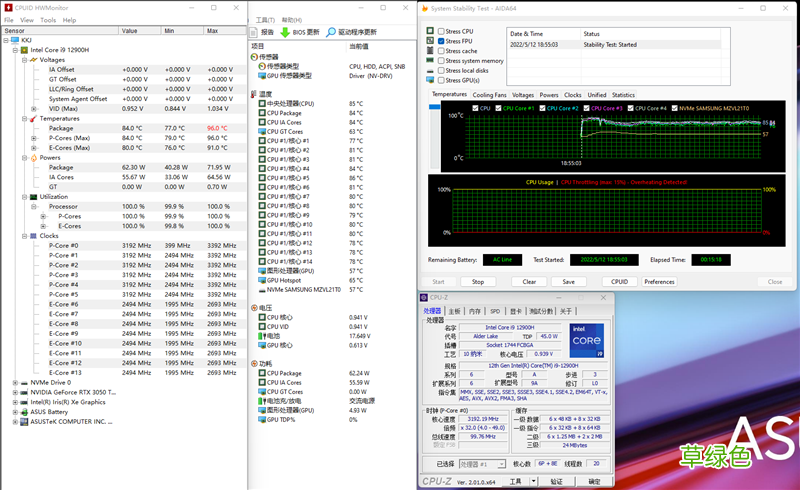Switch to the Cooling Fans tab
This screenshot has height=490, width=800.
pos(490,95)
